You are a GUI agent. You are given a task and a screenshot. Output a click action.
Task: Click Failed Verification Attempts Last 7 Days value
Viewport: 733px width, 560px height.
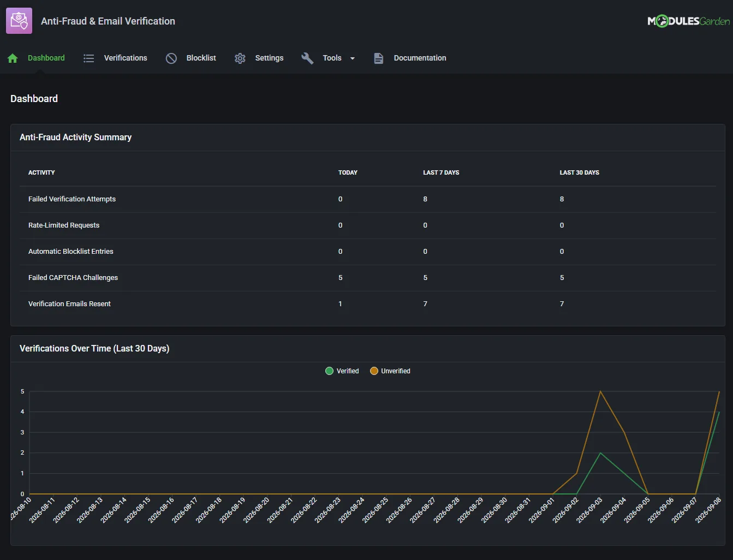[425, 199]
